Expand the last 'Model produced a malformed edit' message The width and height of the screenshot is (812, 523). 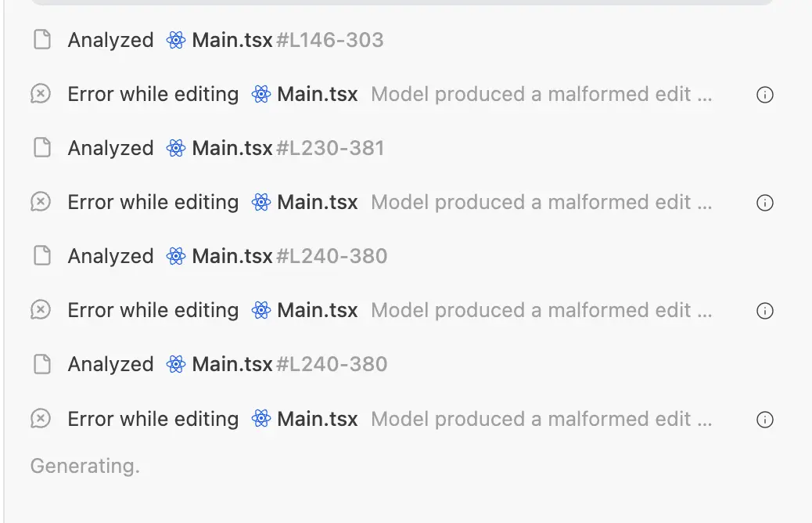coord(541,419)
